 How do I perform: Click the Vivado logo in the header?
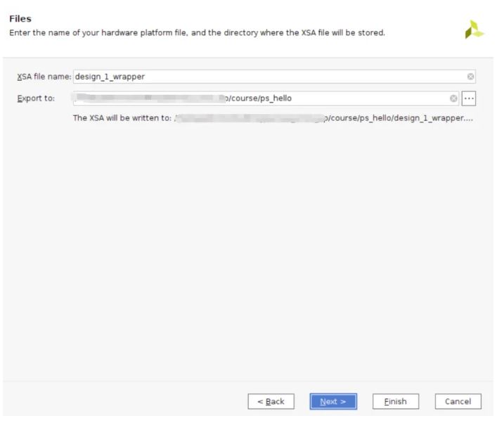pos(474,29)
